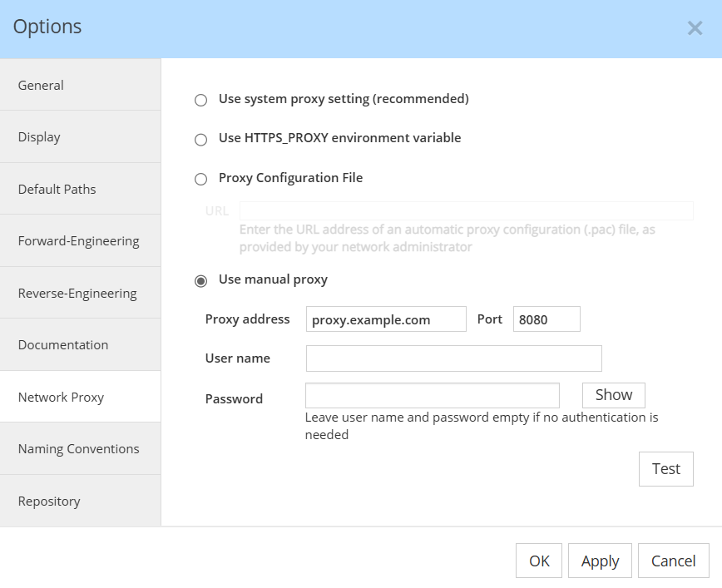Confirm changes with OK
The height and width of the screenshot is (588, 722).
click(538, 561)
